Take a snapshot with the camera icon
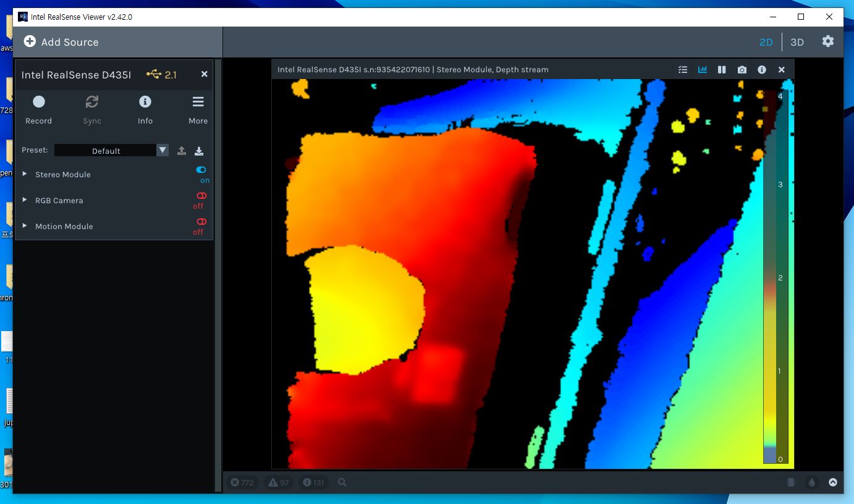Image resolution: width=854 pixels, height=504 pixels. 742,70
